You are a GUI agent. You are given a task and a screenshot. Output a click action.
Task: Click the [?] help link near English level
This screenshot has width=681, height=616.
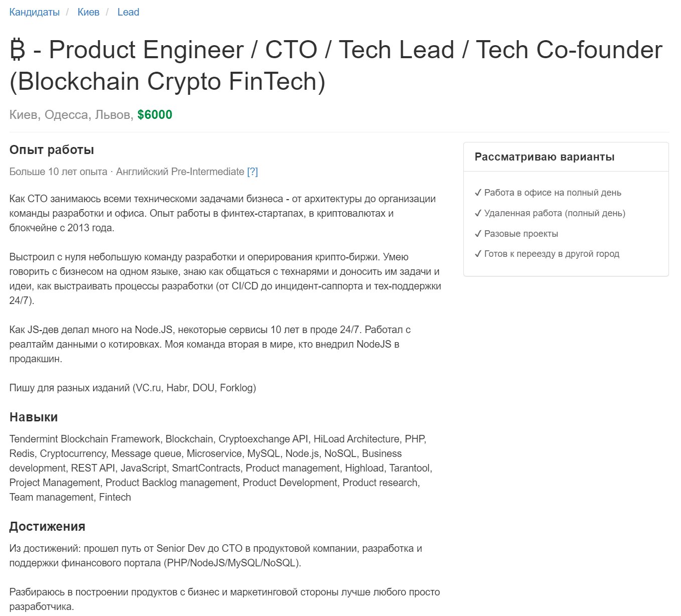(x=252, y=172)
